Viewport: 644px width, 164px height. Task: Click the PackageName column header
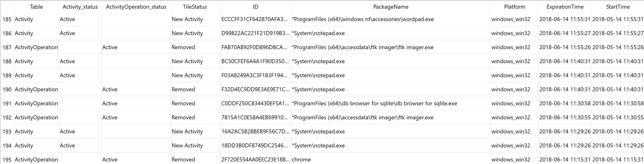[x=390, y=7]
